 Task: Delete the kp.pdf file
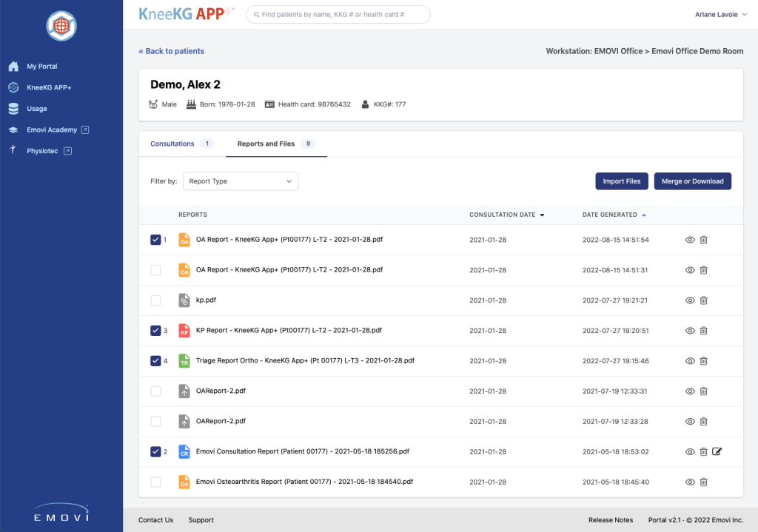pos(704,300)
